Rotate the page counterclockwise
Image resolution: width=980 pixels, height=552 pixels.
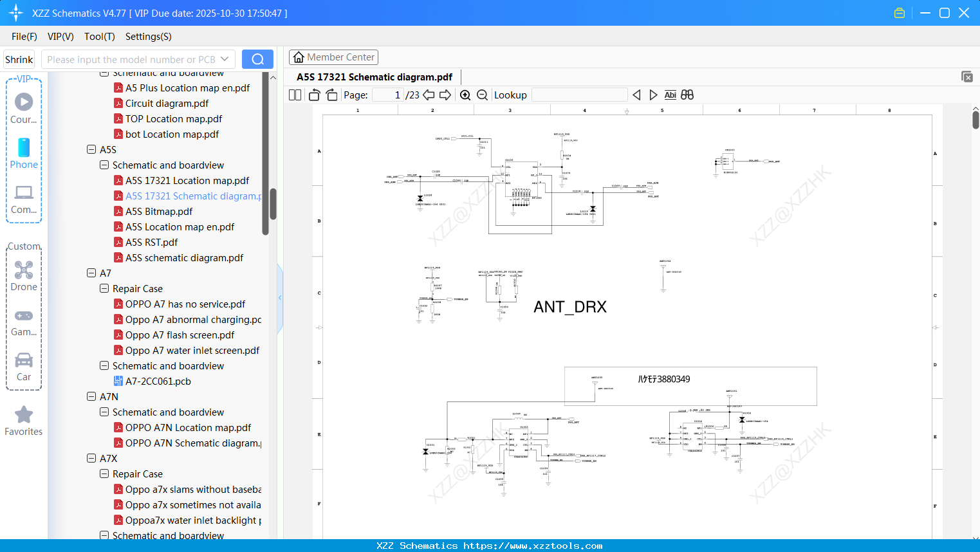(314, 95)
